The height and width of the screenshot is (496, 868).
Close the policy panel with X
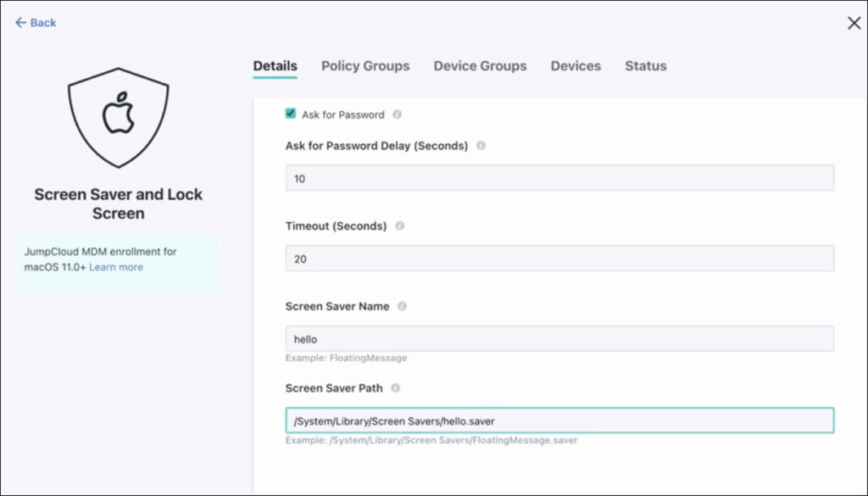tap(854, 23)
